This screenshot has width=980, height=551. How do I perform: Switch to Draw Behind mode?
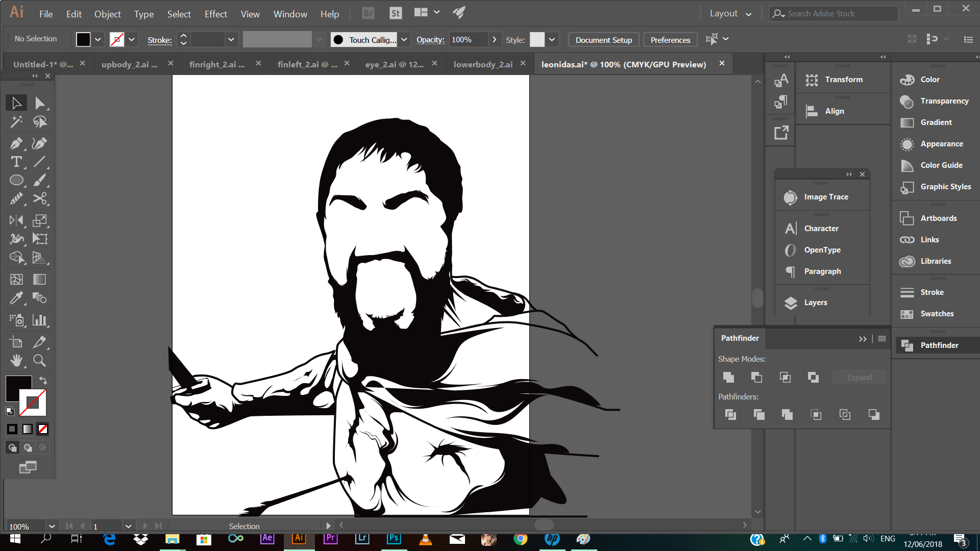tap(28, 448)
